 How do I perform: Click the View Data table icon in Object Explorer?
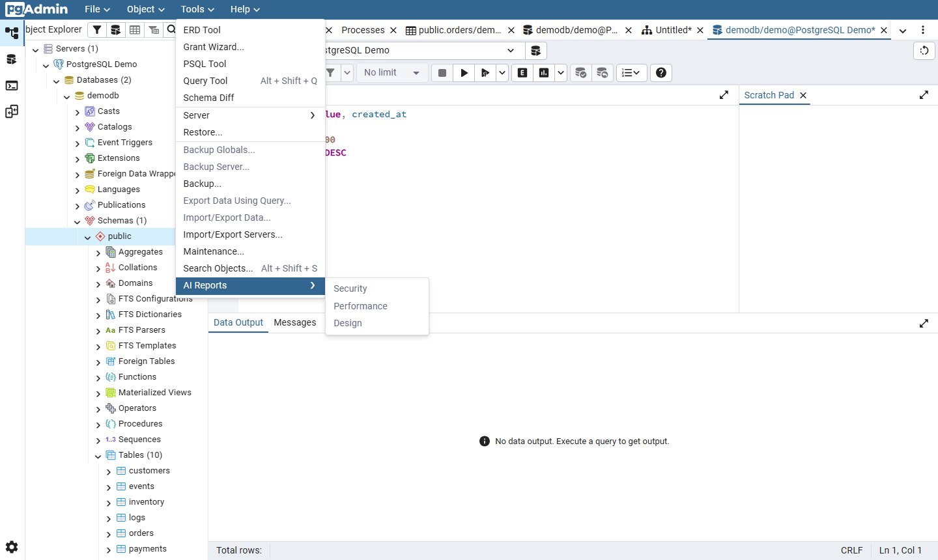[x=134, y=30]
